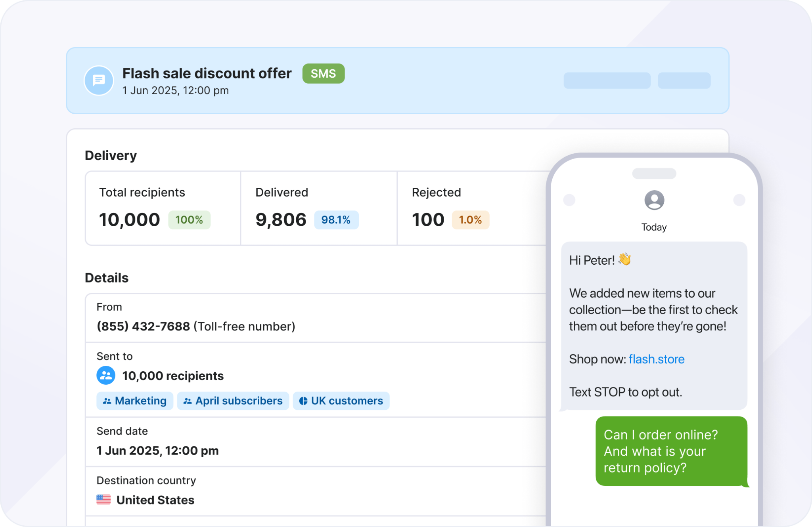Viewport: 812px width, 527px height.
Task: Toggle the Marketing tag filter
Action: (x=135, y=401)
